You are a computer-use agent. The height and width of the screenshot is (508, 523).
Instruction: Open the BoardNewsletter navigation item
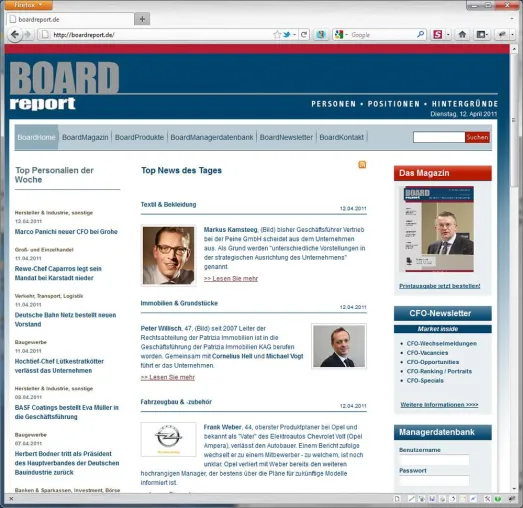coord(286,137)
